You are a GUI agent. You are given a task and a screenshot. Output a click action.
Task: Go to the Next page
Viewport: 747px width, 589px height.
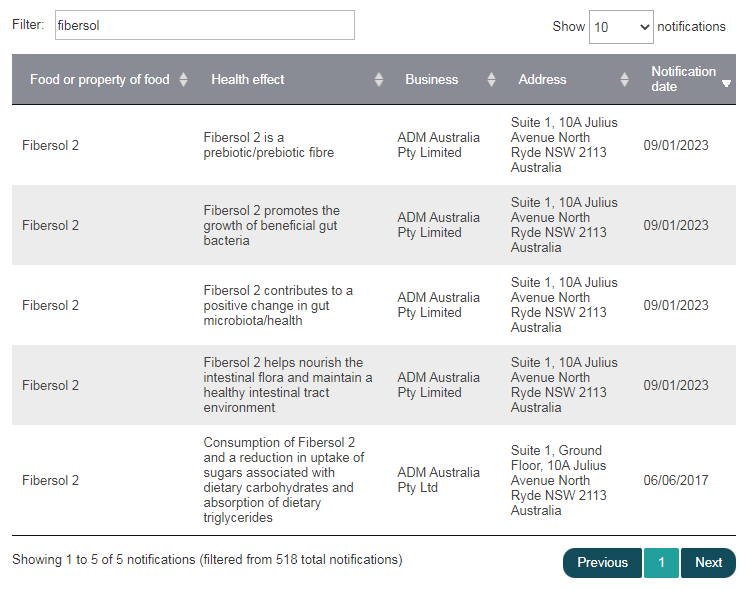(x=708, y=562)
